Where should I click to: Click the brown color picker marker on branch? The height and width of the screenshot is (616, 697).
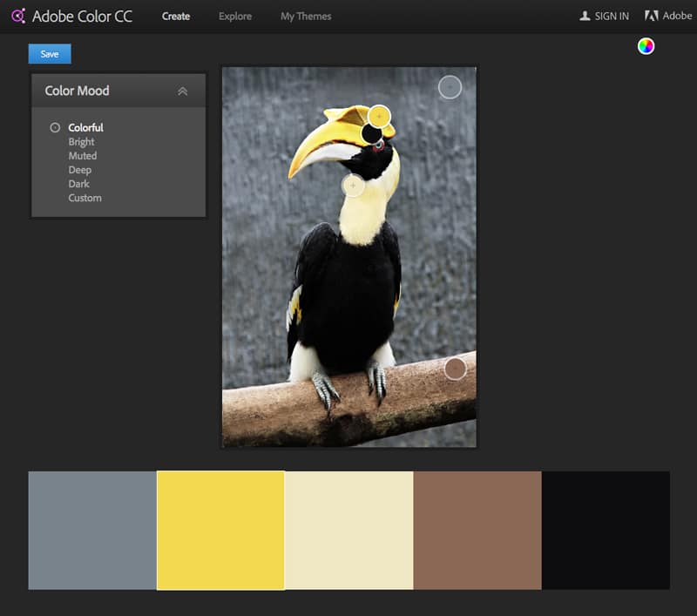point(455,369)
